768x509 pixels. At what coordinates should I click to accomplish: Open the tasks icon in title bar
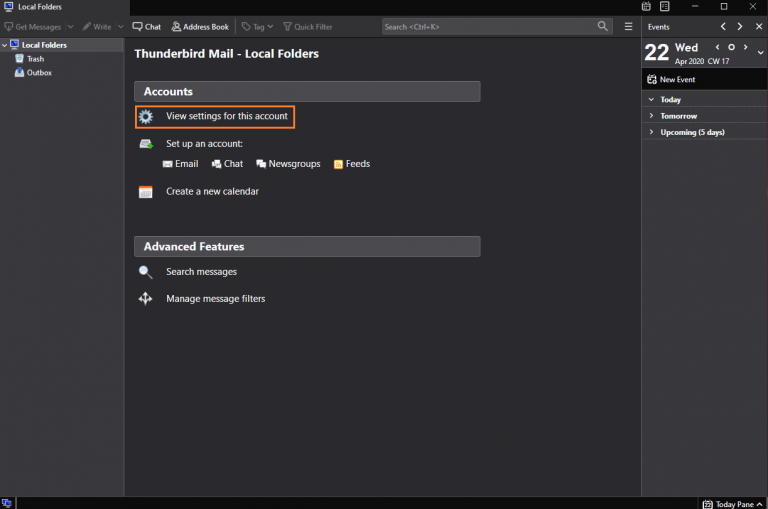tap(664, 7)
